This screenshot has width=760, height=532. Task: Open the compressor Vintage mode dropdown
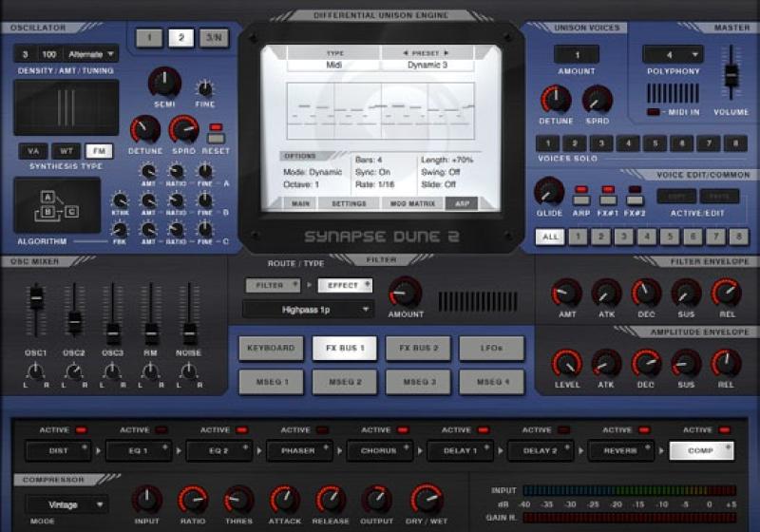66,505
